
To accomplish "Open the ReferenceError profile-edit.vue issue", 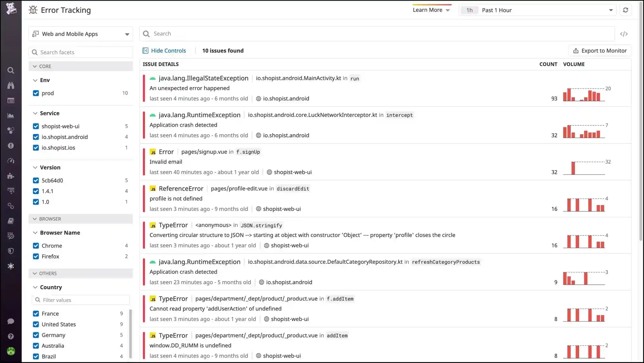I will 385,198.
